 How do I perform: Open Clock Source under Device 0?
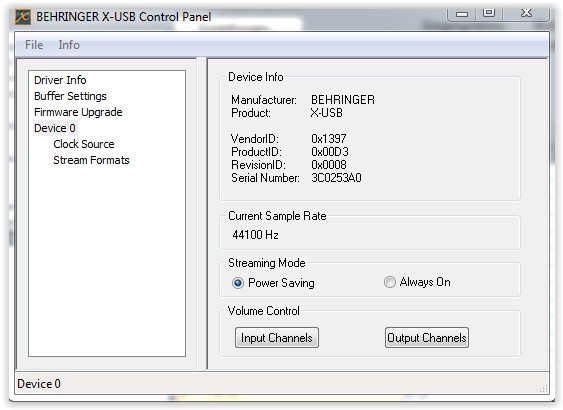84,144
